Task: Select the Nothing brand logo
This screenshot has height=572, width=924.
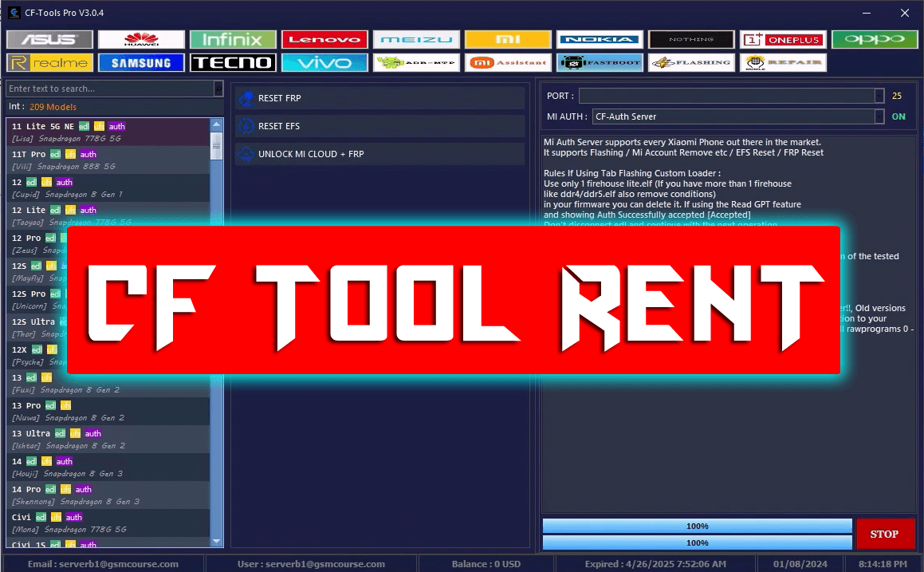Action: (692, 40)
